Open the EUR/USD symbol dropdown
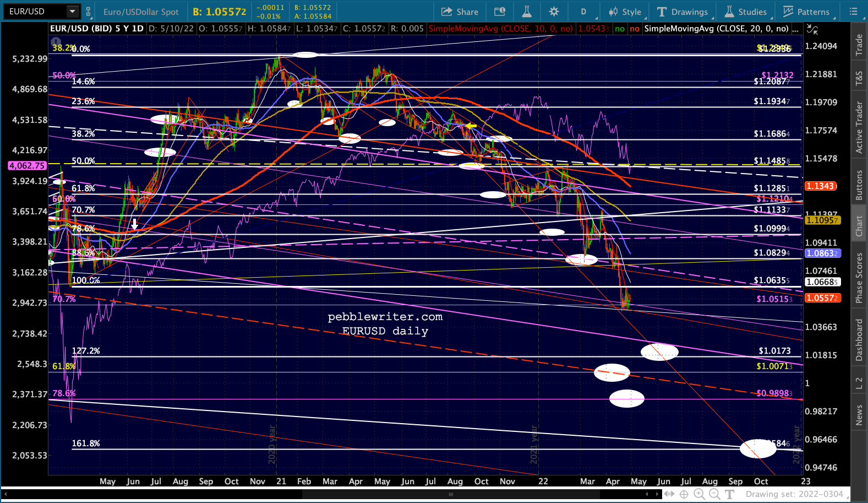Screen dimensions: 868x503 click(73, 11)
